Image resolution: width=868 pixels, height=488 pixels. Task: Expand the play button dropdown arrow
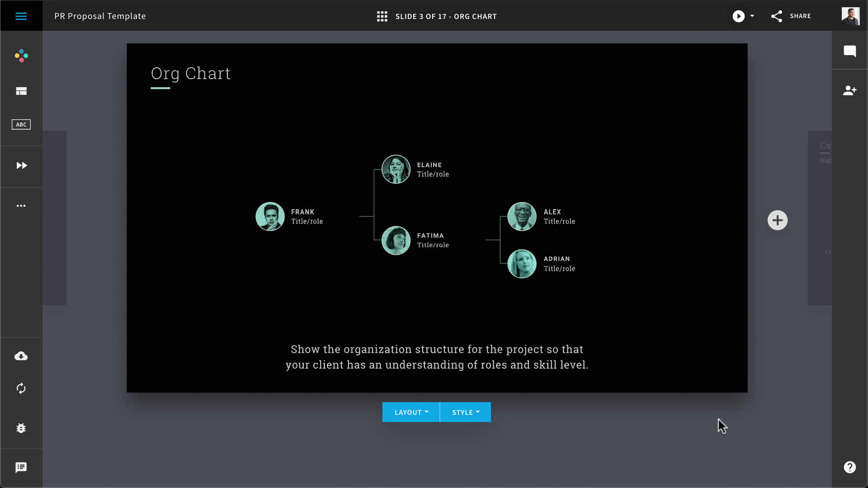coord(751,16)
